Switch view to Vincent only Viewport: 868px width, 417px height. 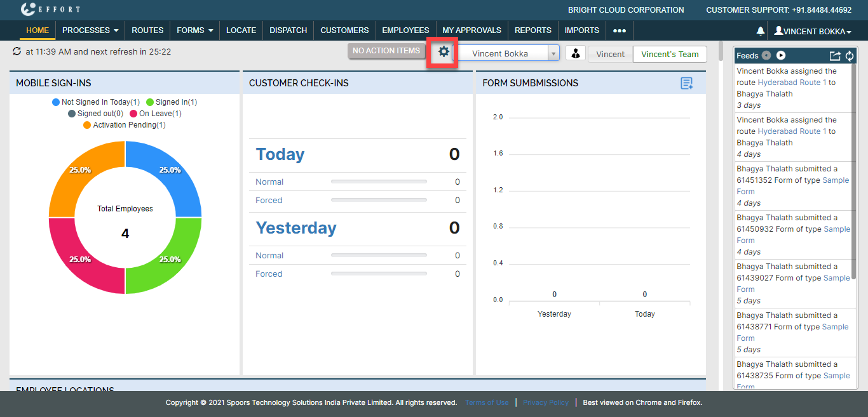[610, 54]
